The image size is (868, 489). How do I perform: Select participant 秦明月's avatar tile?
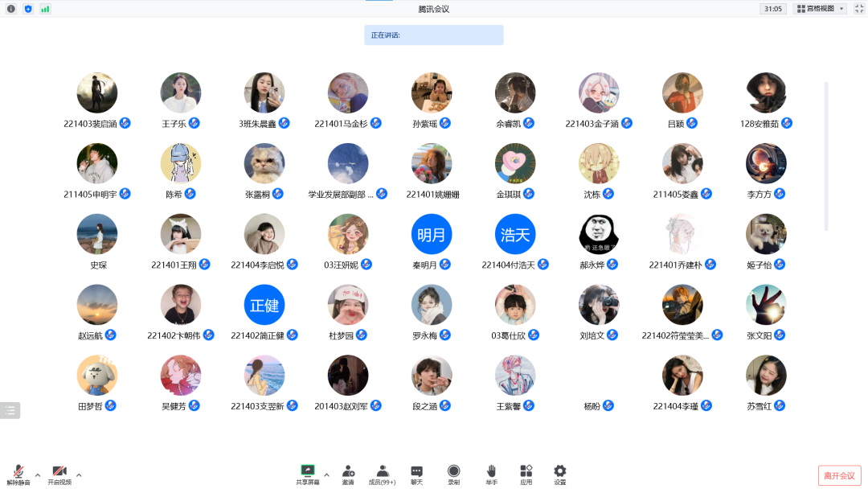tap(431, 235)
